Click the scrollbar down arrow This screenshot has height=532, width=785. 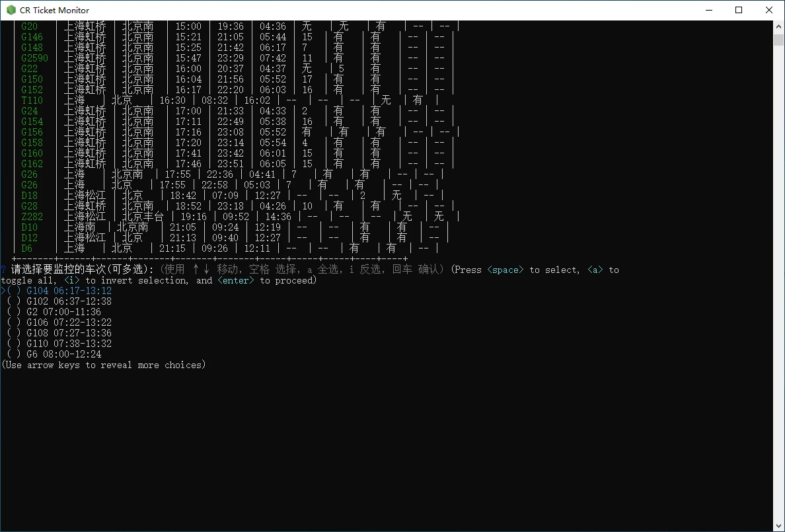[x=778, y=525]
